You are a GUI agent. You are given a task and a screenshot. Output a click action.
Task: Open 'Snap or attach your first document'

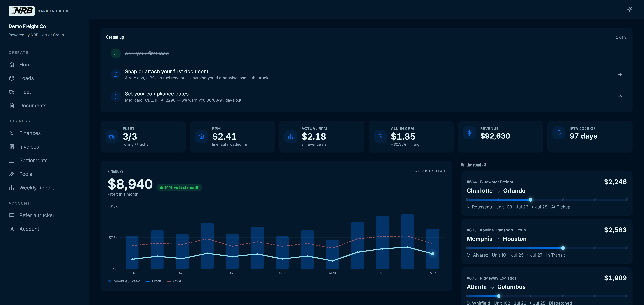pos(366,74)
